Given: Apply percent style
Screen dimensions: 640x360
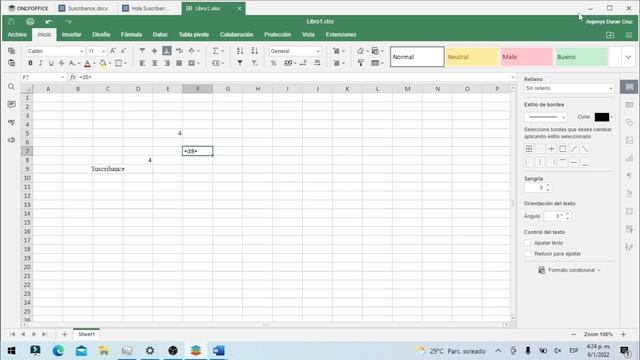Looking at the screenshot, I should tap(273, 63).
